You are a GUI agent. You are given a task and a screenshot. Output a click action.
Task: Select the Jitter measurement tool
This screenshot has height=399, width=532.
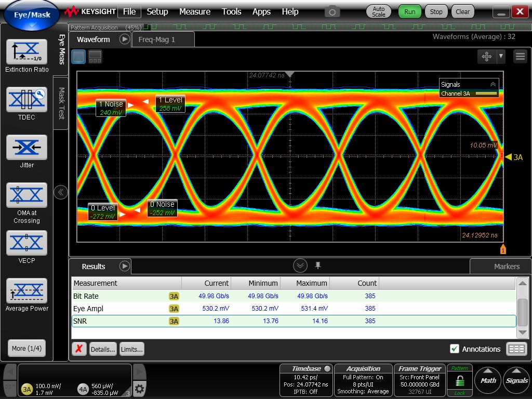click(26, 147)
